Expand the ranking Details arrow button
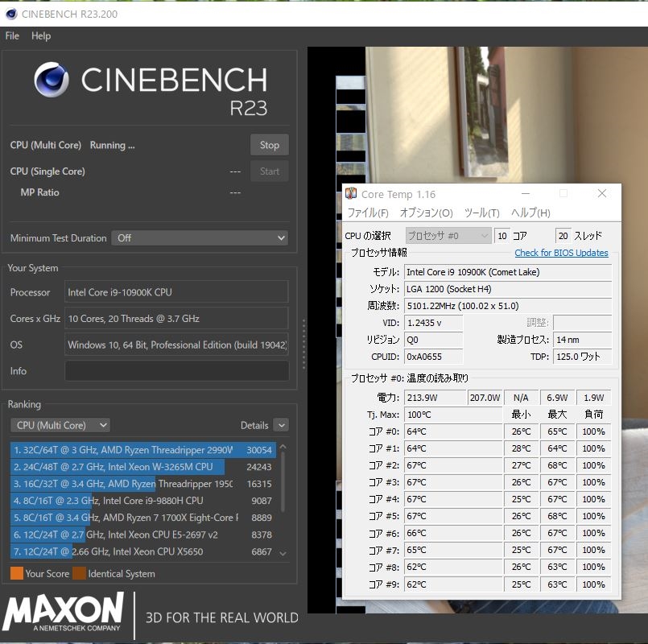The width and height of the screenshot is (648, 644). (282, 425)
